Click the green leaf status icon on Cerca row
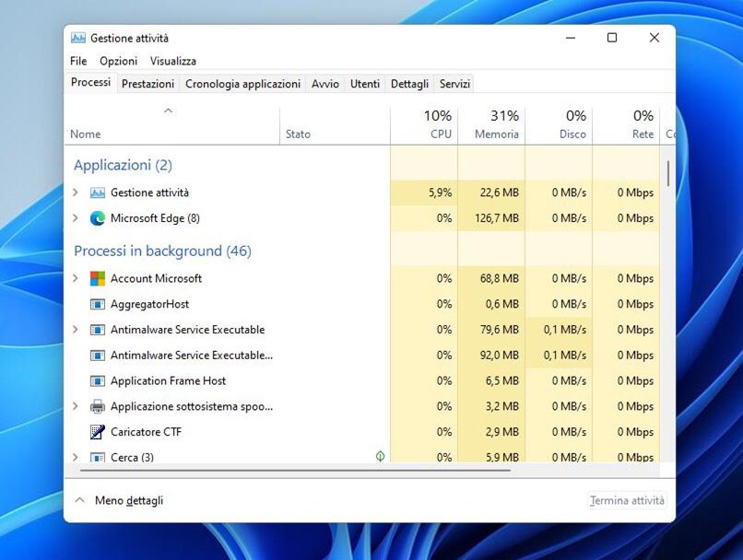Viewport: 743px width, 560px height. (380, 456)
